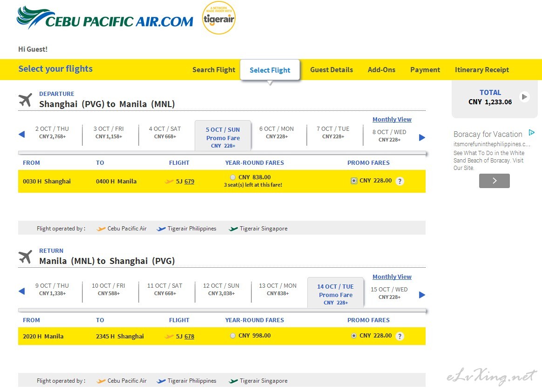
Task: Choose 2 OCT / THU departure date
Action: (x=52, y=132)
